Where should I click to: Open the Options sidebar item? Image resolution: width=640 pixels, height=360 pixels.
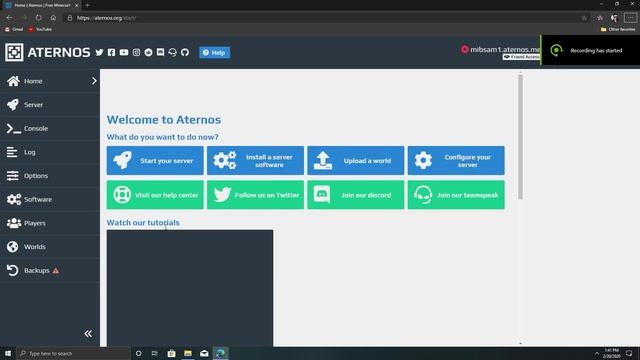50,176
